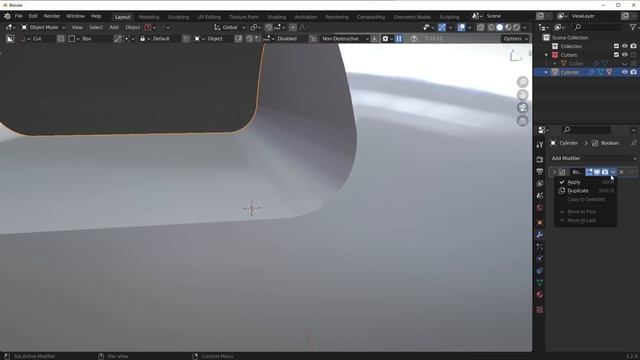
Task: Open the Blender logo menu
Action: click(7, 16)
